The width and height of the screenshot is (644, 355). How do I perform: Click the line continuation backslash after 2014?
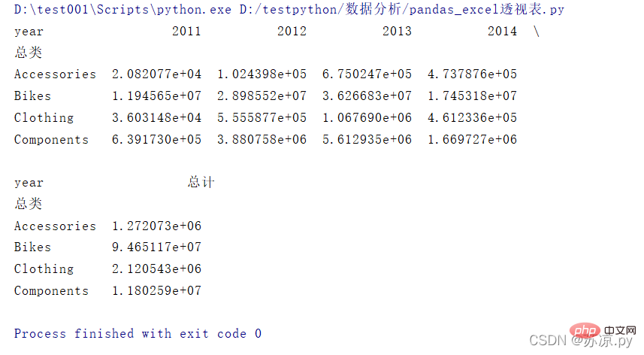(536, 32)
